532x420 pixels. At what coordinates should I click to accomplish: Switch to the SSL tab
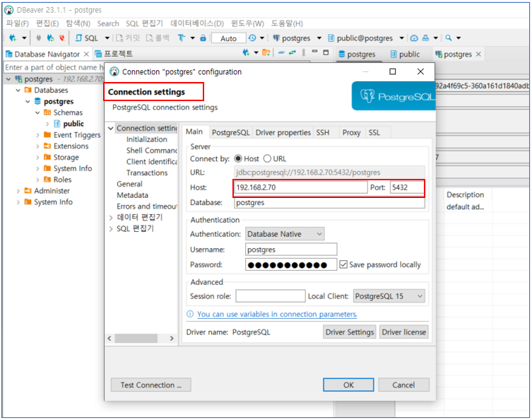coord(374,132)
